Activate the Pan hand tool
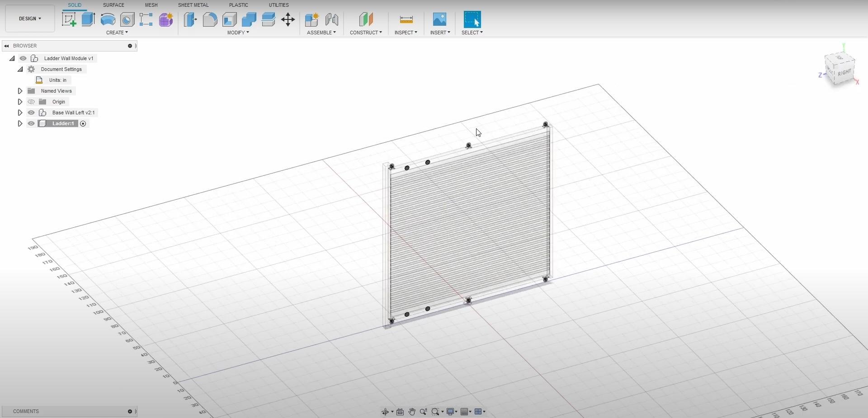The height and width of the screenshot is (418, 868). 412,412
